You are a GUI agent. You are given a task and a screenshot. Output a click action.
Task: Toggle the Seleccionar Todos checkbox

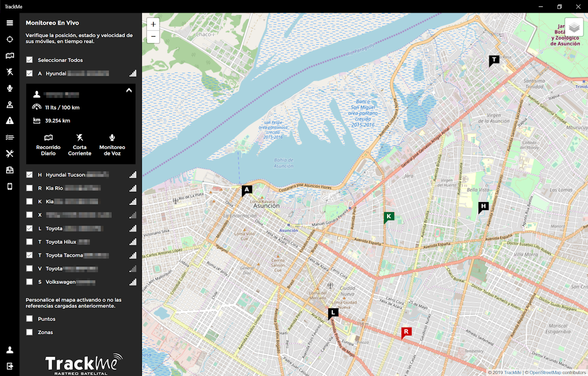pyautogui.click(x=30, y=60)
